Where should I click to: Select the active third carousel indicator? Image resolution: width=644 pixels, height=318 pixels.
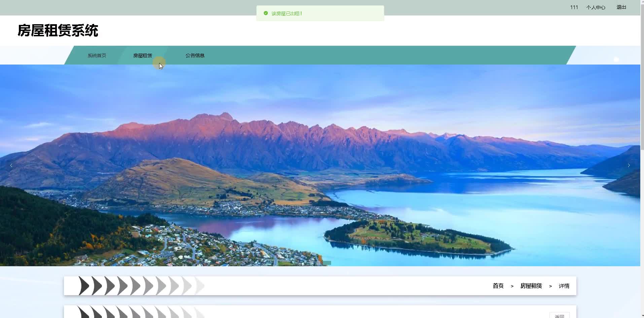(x=327, y=263)
